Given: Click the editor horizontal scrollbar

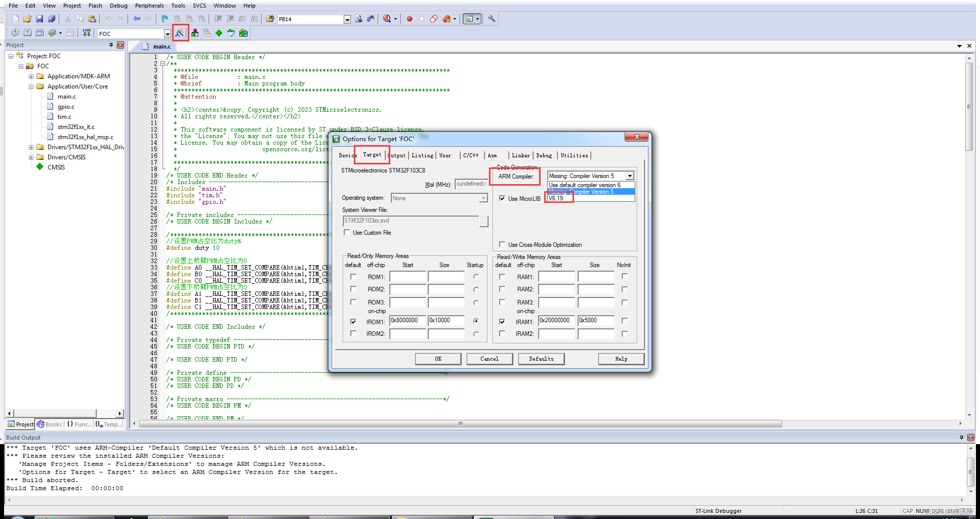Looking at the screenshot, I should (460, 423).
